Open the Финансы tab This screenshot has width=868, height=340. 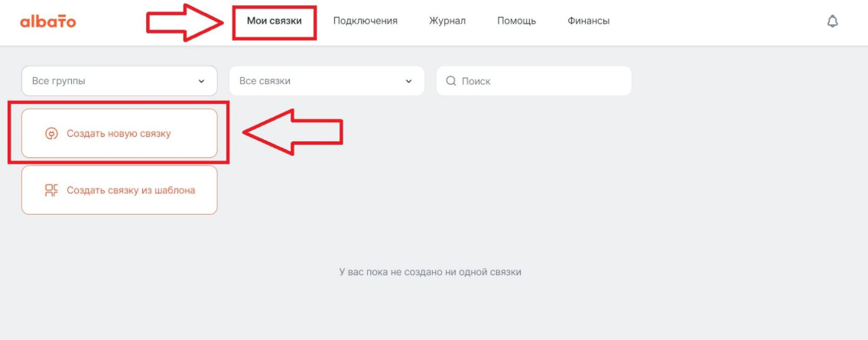click(x=588, y=21)
